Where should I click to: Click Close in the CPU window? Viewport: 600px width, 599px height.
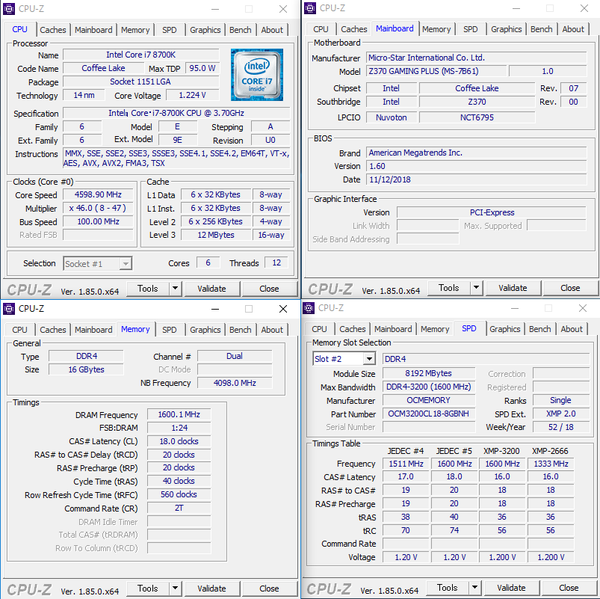click(x=269, y=289)
